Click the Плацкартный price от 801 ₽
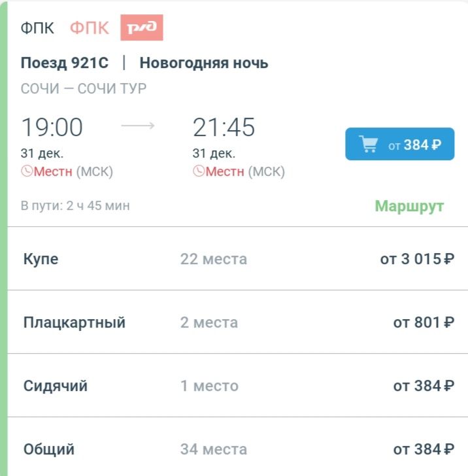Image resolution: width=468 pixels, height=476 pixels. [424, 322]
